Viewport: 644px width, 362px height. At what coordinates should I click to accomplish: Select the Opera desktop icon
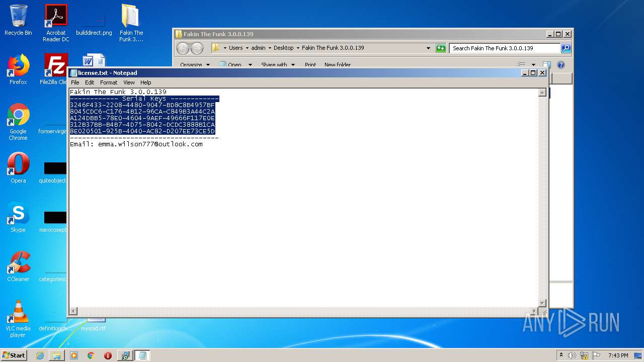coord(18,168)
